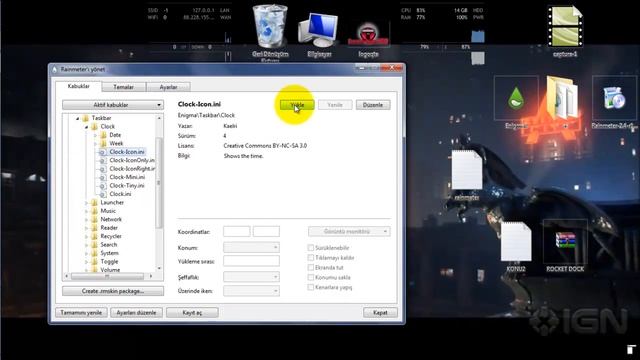The width and height of the screenshot is (640, 360).
Task: Open the Recycle Bin desktop icon
Action: pos(270,27)
